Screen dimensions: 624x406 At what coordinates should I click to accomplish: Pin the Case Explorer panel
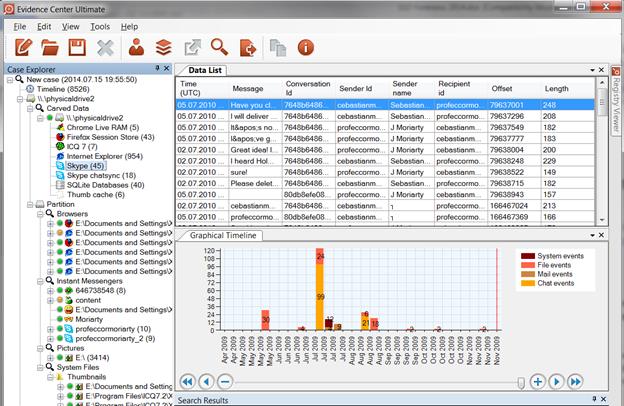coord(158,68)
